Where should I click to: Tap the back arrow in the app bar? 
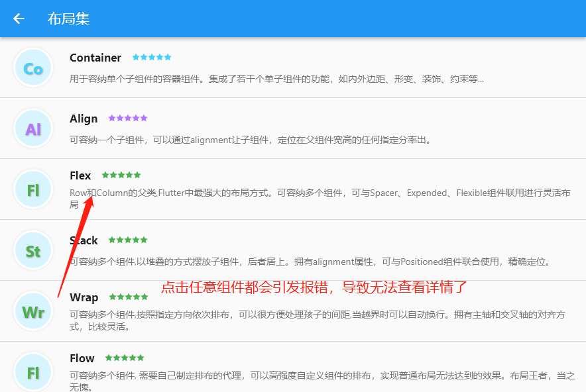pyautogui.click(x=19, y=19)
